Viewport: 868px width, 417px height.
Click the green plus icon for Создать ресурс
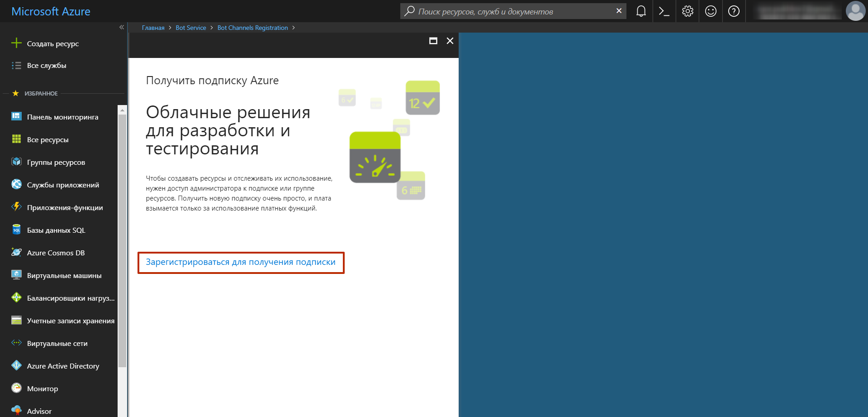click(x=16, y=43)
